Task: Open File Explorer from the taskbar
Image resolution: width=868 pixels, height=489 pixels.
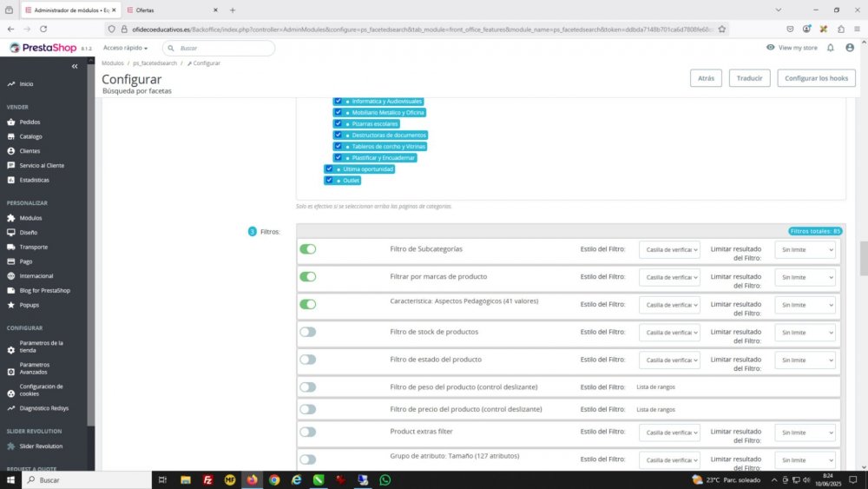Action: point(186,479)
